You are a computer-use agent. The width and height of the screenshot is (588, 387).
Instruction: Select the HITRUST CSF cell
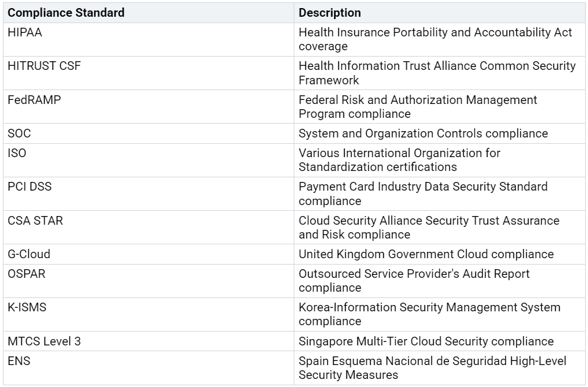pos(149,73)
